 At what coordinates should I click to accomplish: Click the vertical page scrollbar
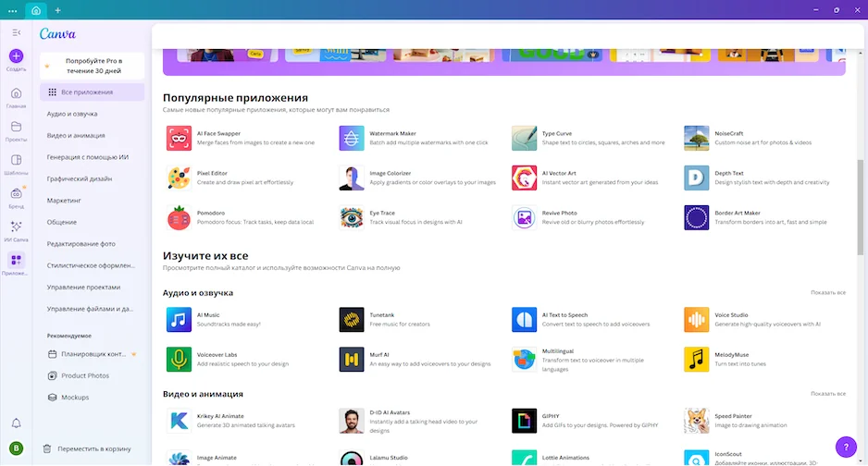(x=860, y=207)
